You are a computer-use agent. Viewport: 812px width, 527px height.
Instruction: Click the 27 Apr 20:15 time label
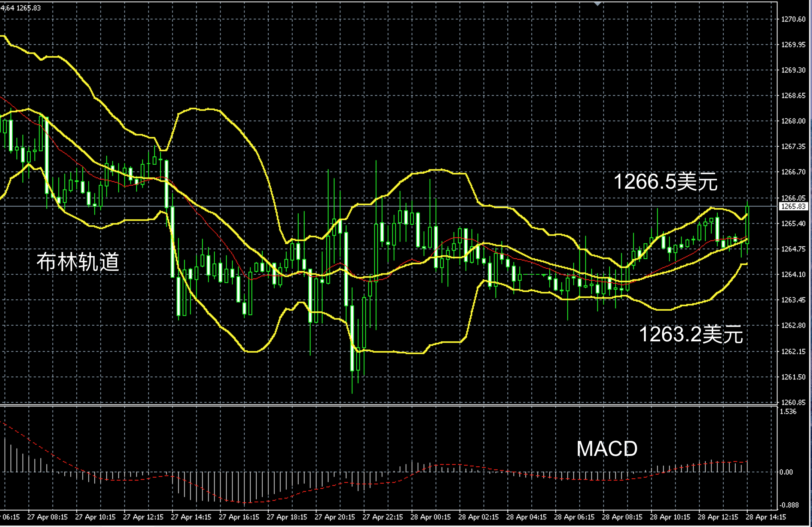pyautogui.click(x=335, y=517)
